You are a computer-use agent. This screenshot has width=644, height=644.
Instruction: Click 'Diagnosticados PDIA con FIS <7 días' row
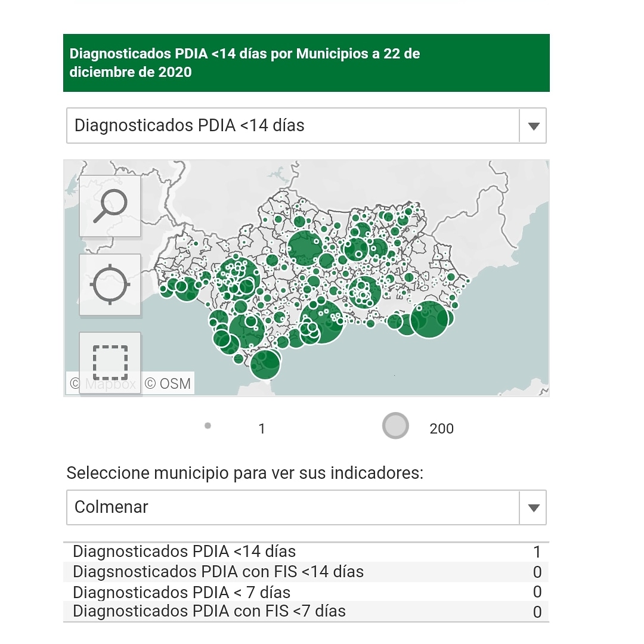point(306,611)
